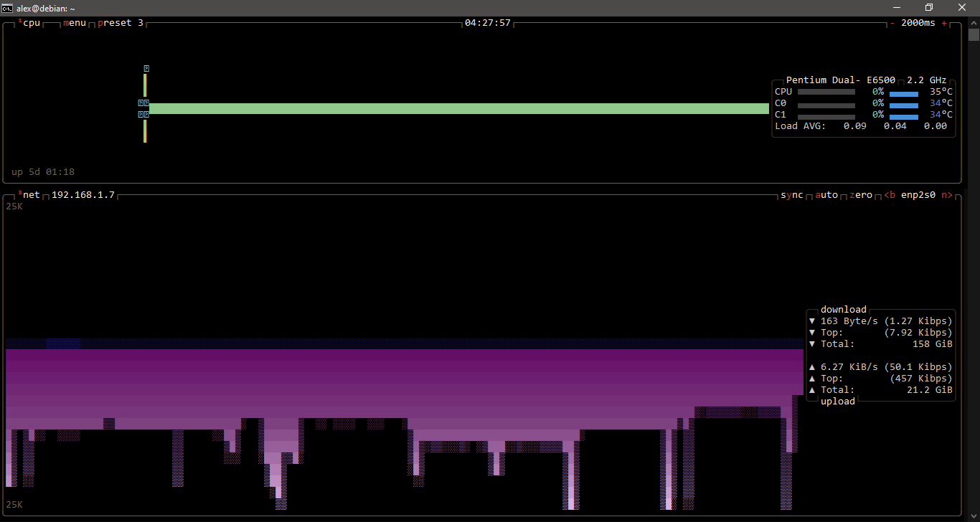Toggle sync scaling for the network graphs
This screenshot has height=522, width=980.
click(x=791, y=194)
